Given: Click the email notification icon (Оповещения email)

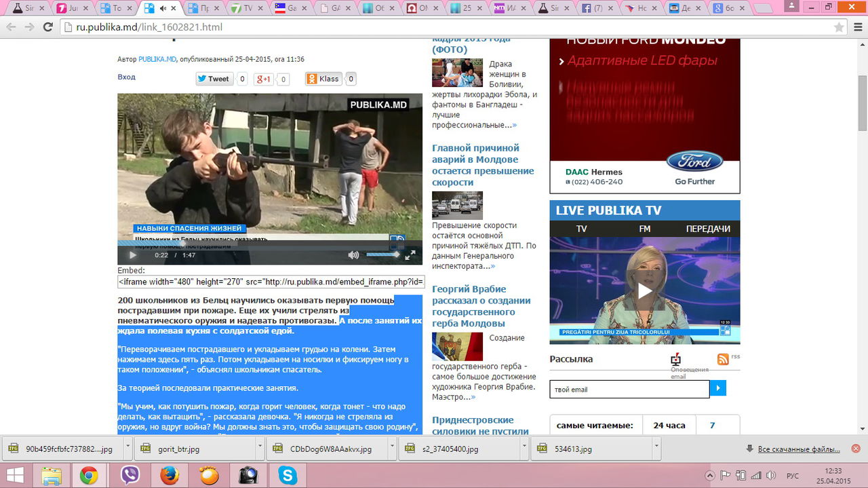Looking at the screenshot, I should tap(675, 360).
